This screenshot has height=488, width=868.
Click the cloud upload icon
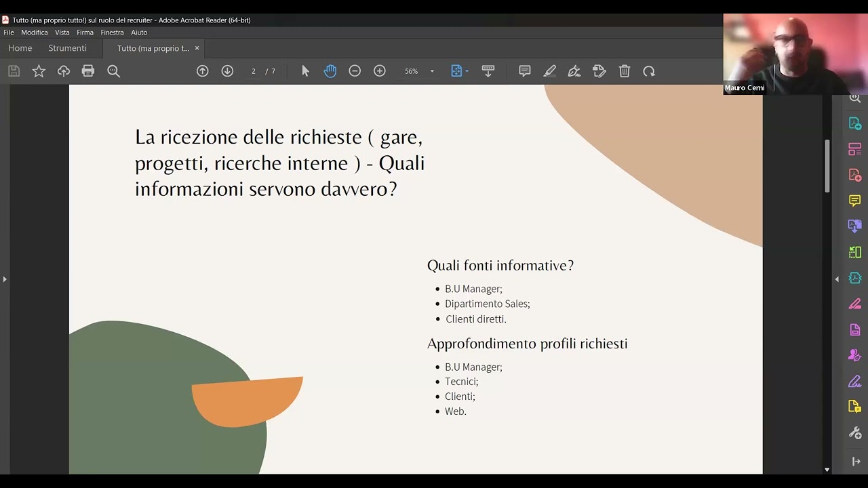[x=64, y=71]
